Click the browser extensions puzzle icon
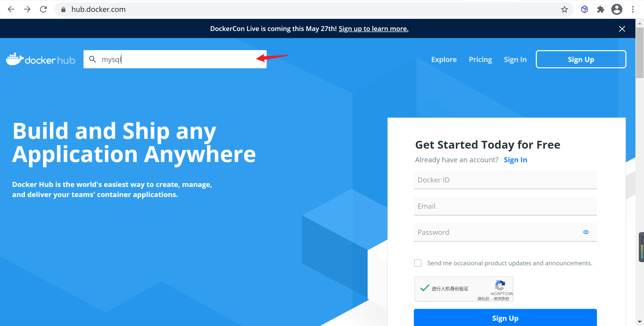The width and height of the screenshot is (644, 326). 601,9
